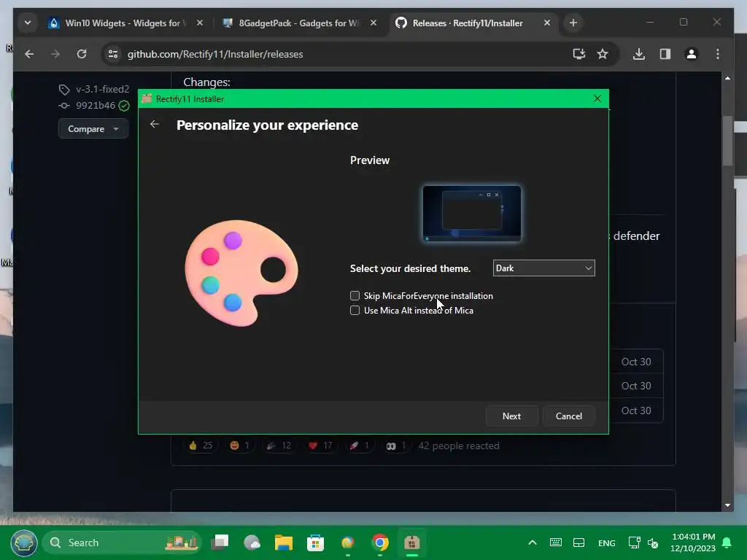747x560 pixels.
Task: Click thumbs up reaction 25
Action: coord(201,446)
